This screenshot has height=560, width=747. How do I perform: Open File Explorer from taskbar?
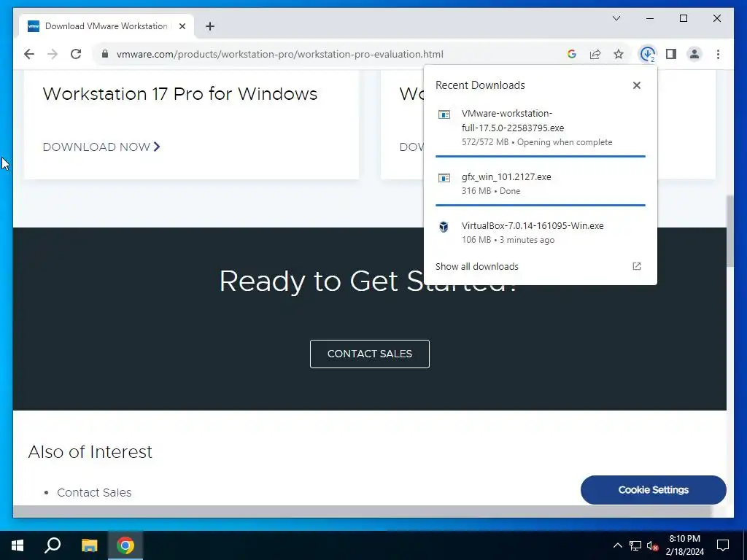click(x=89, y=545)
